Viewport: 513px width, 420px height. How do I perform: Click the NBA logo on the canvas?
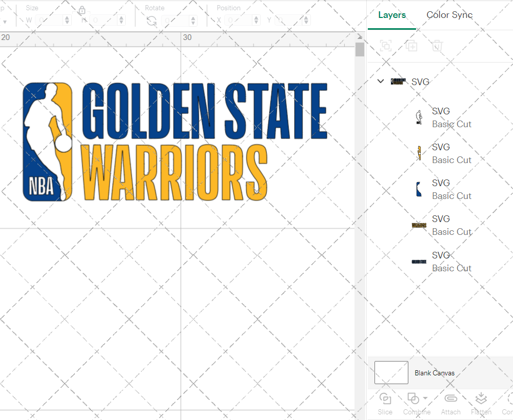[x=47, y=142]
